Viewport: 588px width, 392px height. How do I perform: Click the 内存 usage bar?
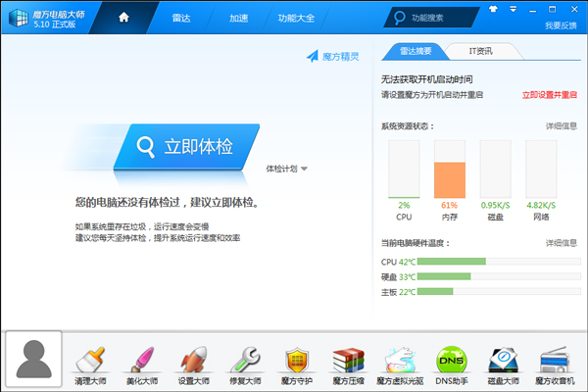[x=450, y=170]
